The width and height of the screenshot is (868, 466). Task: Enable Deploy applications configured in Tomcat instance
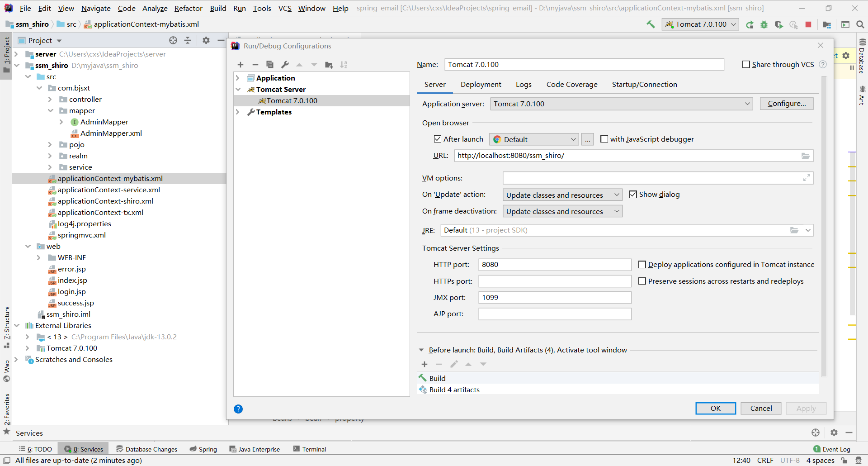coord(642,265)
